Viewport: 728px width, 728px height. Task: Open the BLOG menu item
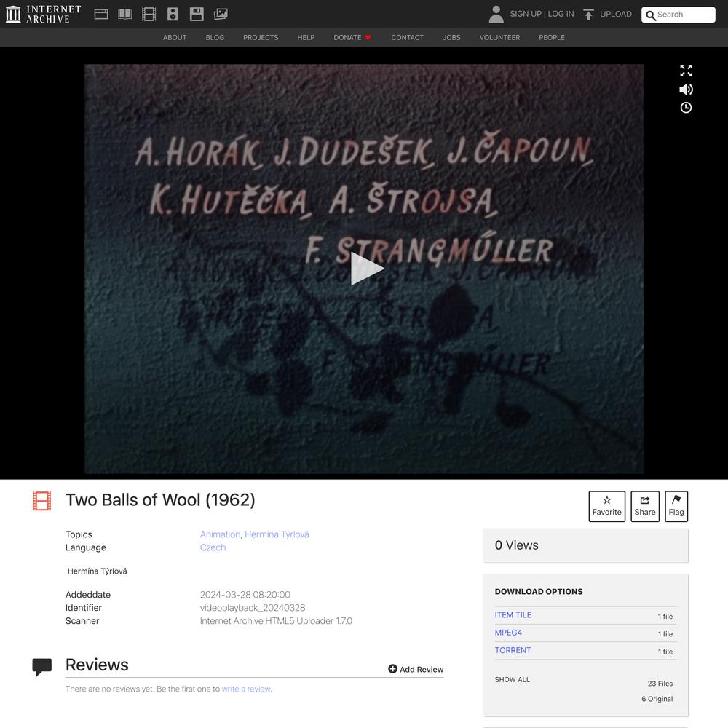[x=215, y=38]
